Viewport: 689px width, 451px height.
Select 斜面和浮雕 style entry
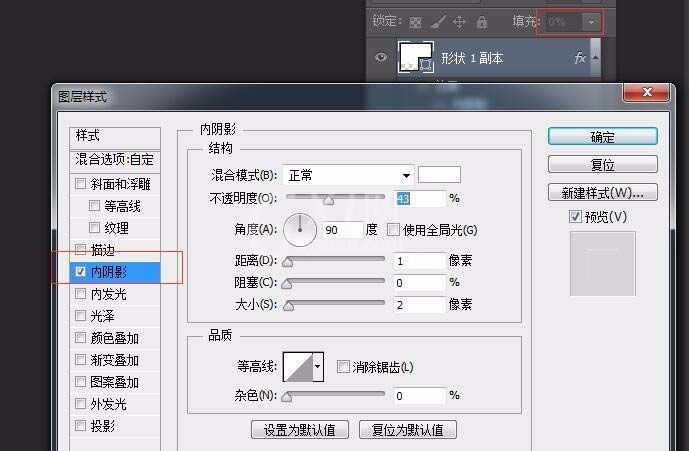click(120, 184)
